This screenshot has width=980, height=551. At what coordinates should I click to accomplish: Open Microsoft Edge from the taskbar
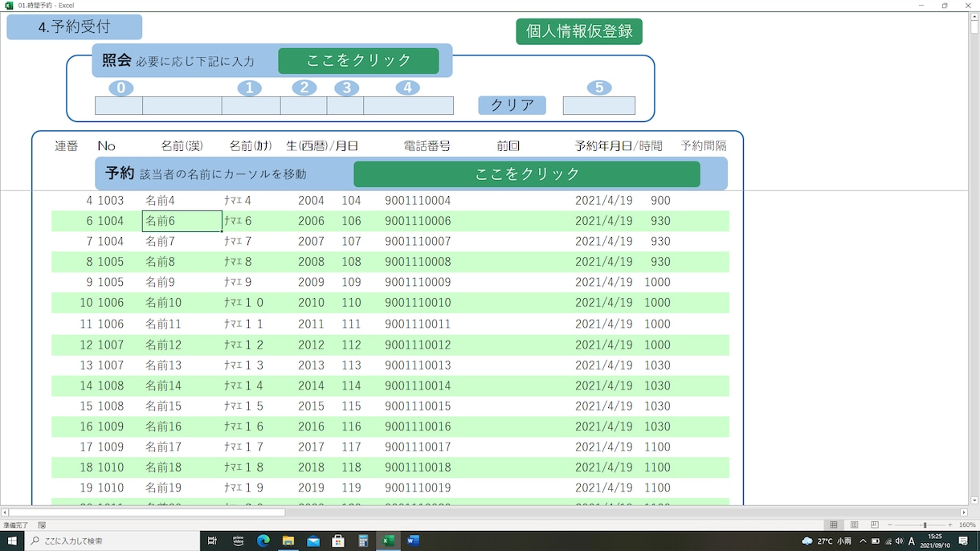click(x=263, y=541)
